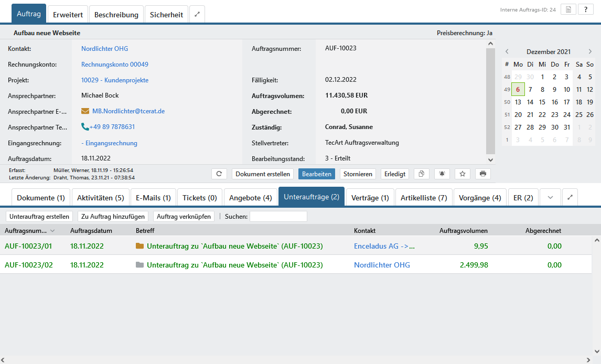Maximize the lower tab panel with expand arrows
601x364 pixels.
tap(571, 198)
